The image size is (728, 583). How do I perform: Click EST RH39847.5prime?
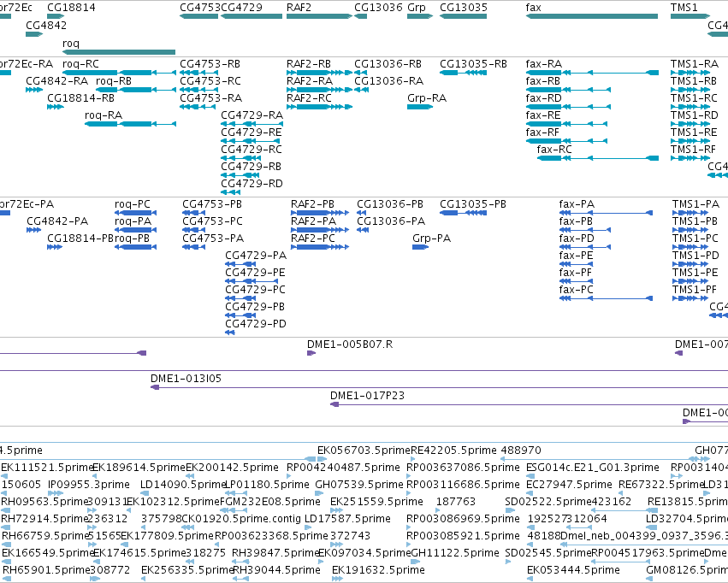point(240,562)
